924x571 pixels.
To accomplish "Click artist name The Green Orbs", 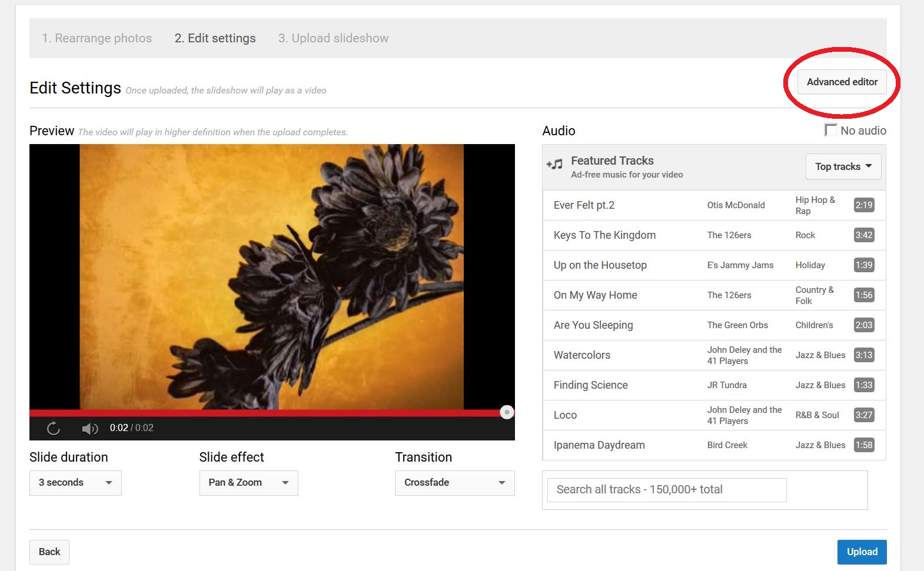I will (737, 325).
